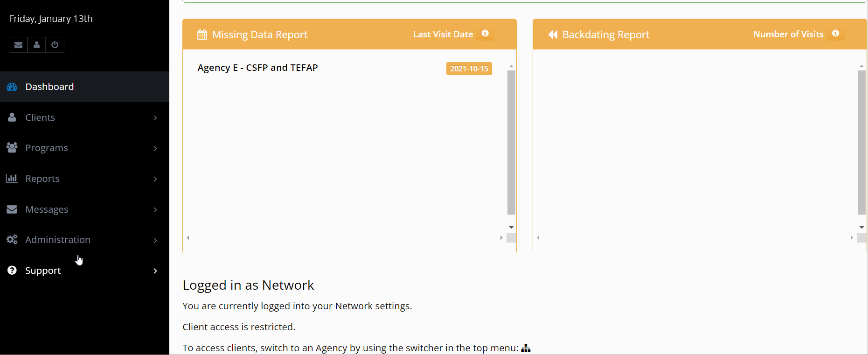868x355 pixels.
Task: Click the info icon beside Last Visit Date
Action: 485,34
